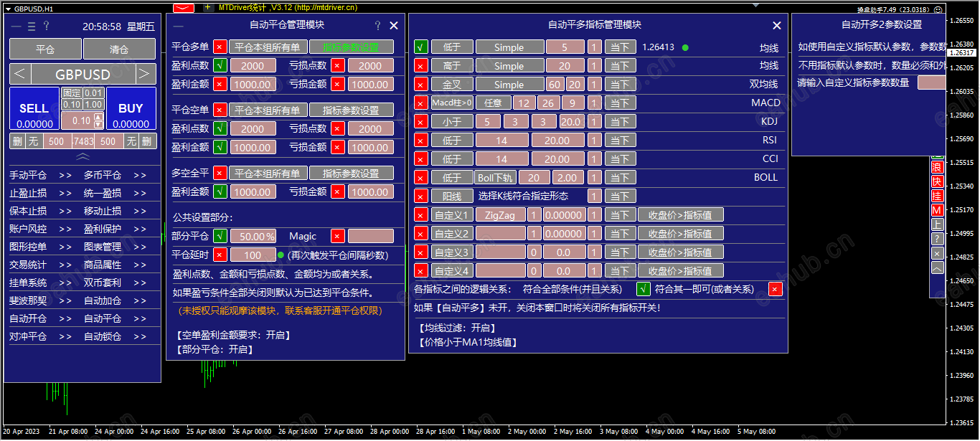Click the up-caret icon at sidebar bottom
This screenshot has height=441, width=980.
(937, 267)
